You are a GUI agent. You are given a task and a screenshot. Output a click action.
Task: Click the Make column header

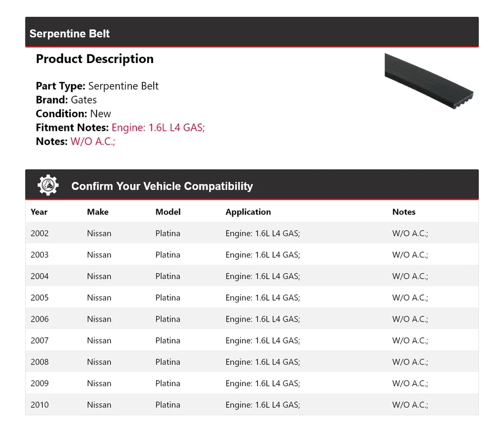point(98,212)
